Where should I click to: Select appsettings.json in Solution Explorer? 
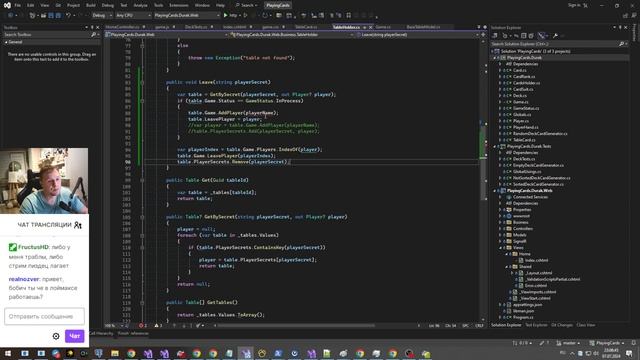527,305
